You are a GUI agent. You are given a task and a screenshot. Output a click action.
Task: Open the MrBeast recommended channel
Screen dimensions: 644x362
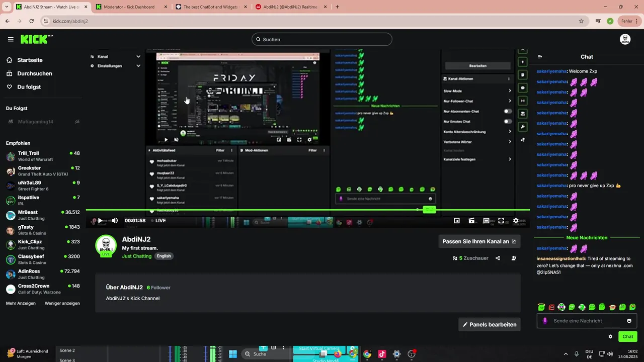(43, 215)
